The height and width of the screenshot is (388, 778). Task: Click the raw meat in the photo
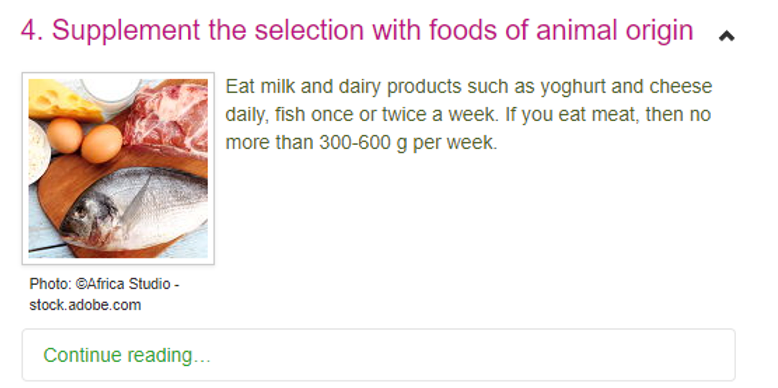pyautogui.click(x=166, y=120)
